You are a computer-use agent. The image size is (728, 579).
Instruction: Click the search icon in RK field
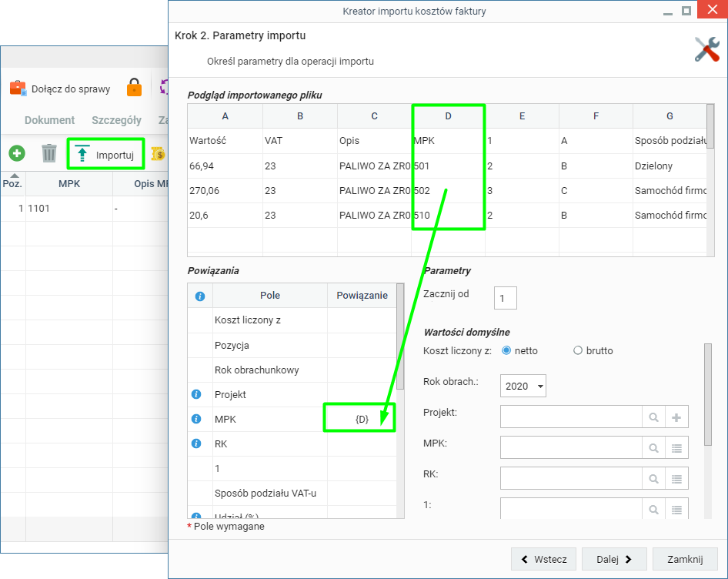click(x=653, y=479)
